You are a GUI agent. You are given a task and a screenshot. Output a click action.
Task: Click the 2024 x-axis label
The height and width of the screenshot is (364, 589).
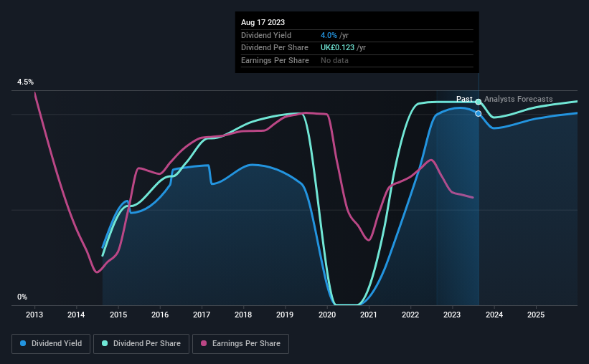494,315
